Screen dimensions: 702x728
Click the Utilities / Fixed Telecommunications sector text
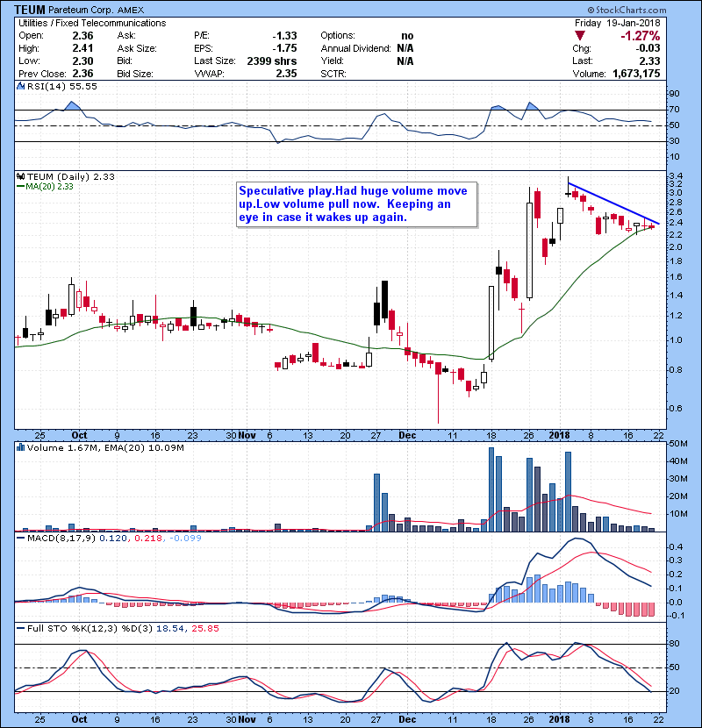(92, 23)
